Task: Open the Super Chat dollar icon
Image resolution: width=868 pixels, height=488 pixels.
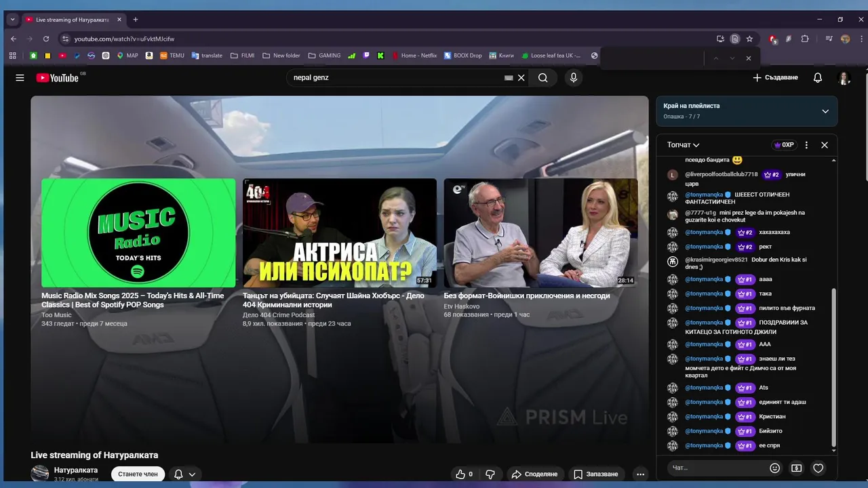Action: coord(797,468)
